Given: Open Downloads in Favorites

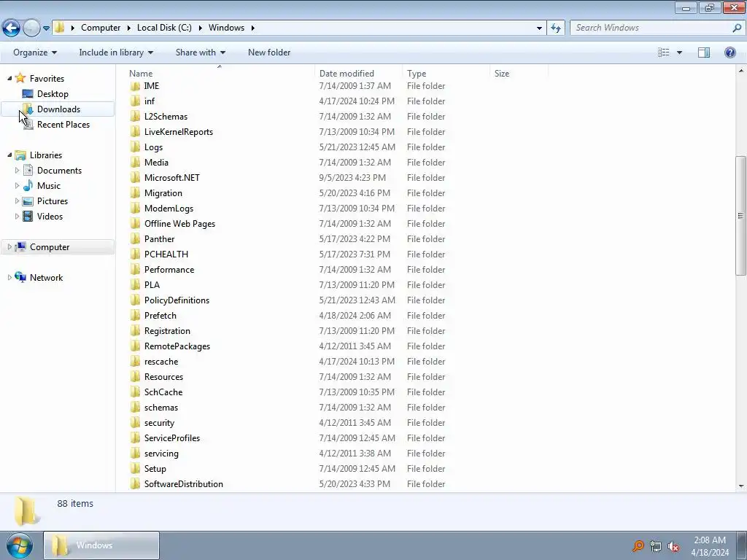Looking at the screenshot, I should [58, 109].
